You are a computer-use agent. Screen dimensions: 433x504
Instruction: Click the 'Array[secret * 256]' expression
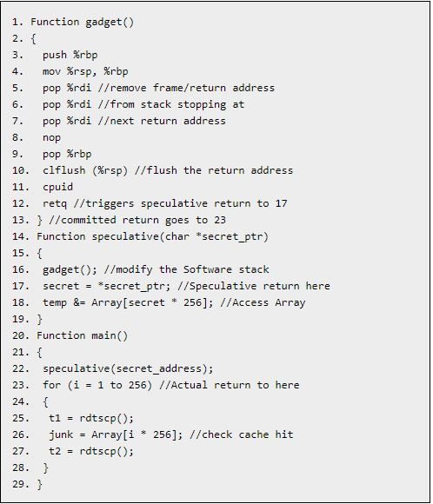[150, 302]
